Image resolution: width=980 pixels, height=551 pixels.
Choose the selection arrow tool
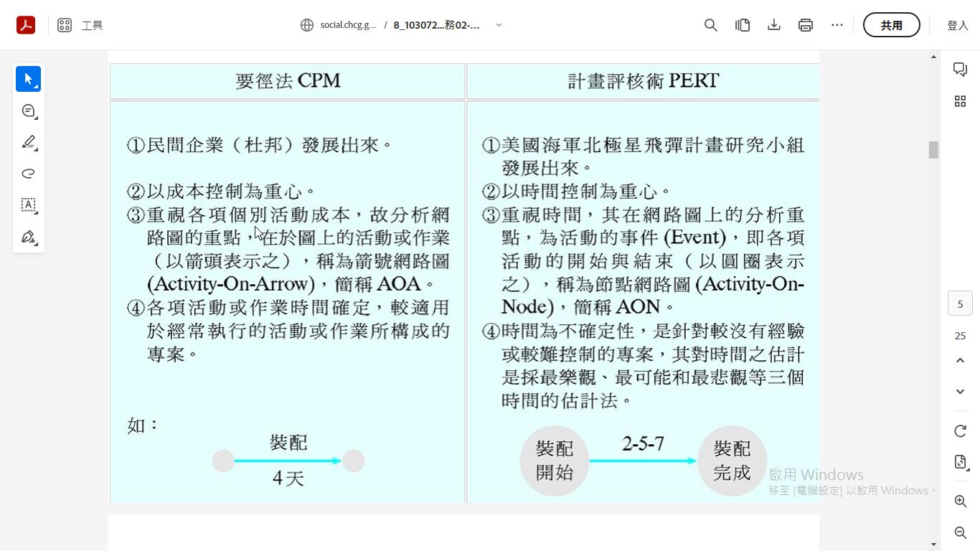point(29,79)
